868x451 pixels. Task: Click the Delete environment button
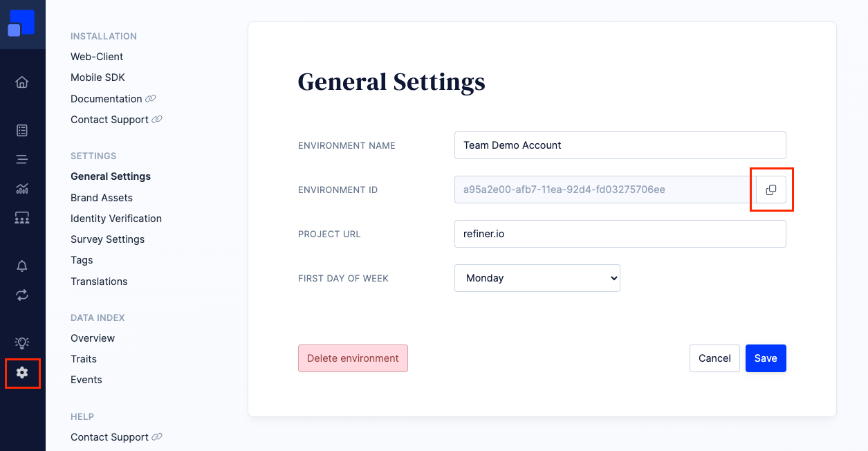[353, 358]
